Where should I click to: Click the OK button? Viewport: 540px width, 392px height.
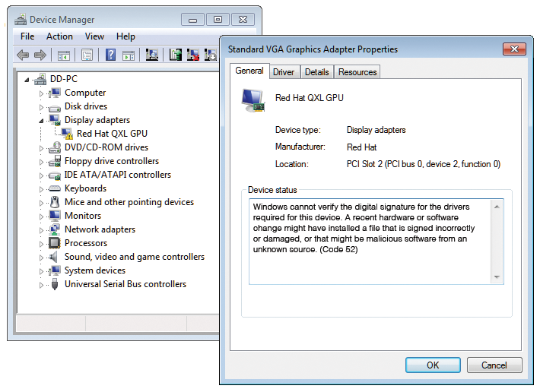433,365
